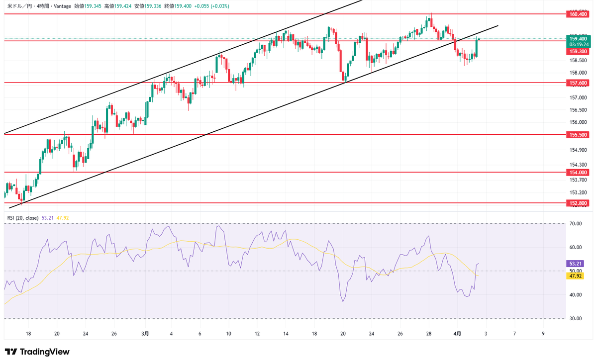Click the 安値159.336 low value

[x=147, y=6]
